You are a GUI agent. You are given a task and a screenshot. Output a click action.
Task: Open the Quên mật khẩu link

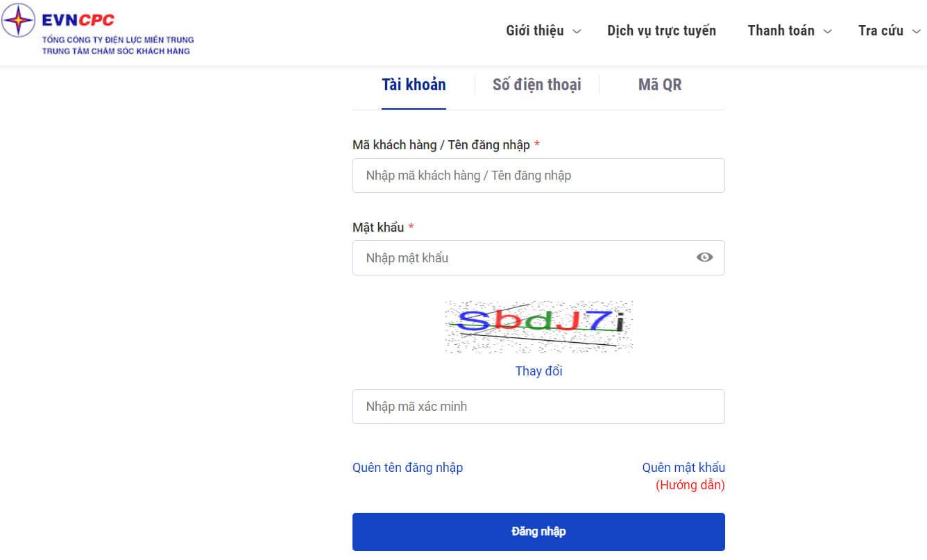point(683,468)
